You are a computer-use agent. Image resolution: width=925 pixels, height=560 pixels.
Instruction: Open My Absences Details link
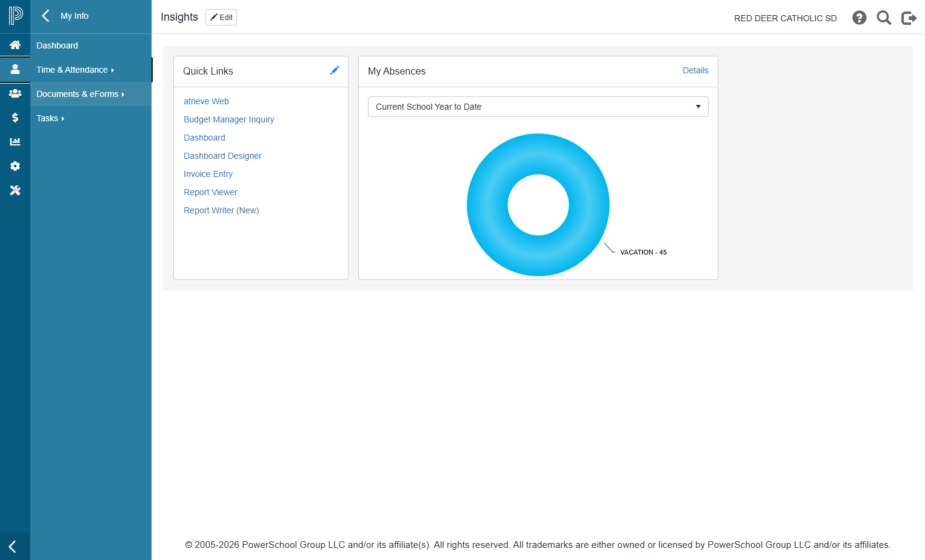[x=695, y=70]
